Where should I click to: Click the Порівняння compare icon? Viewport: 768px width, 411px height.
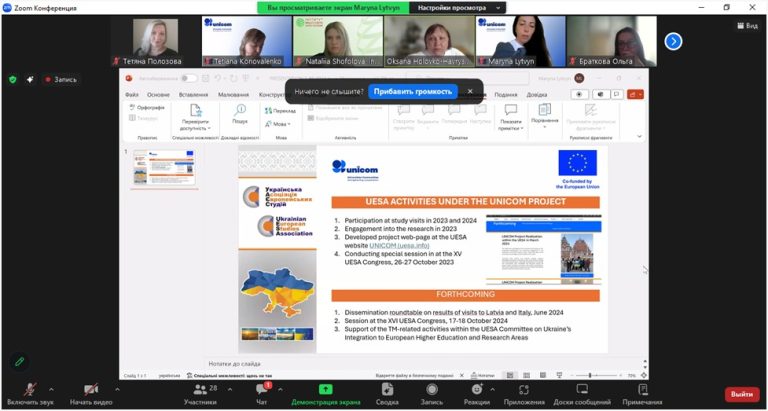(x=545, y=110)
